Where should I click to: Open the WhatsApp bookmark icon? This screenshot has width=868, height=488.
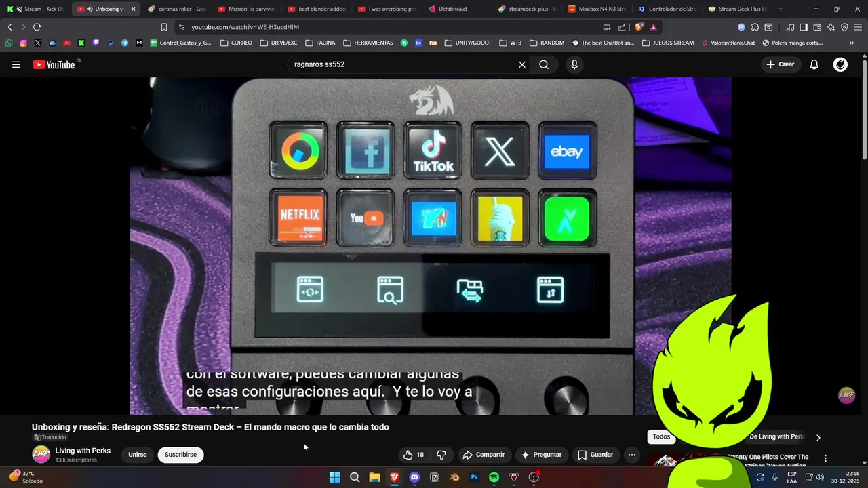coord(9,43)
